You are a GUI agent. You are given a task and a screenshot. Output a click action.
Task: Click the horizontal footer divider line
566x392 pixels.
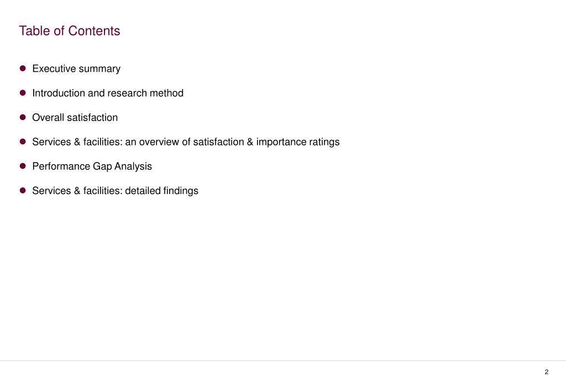283,360
